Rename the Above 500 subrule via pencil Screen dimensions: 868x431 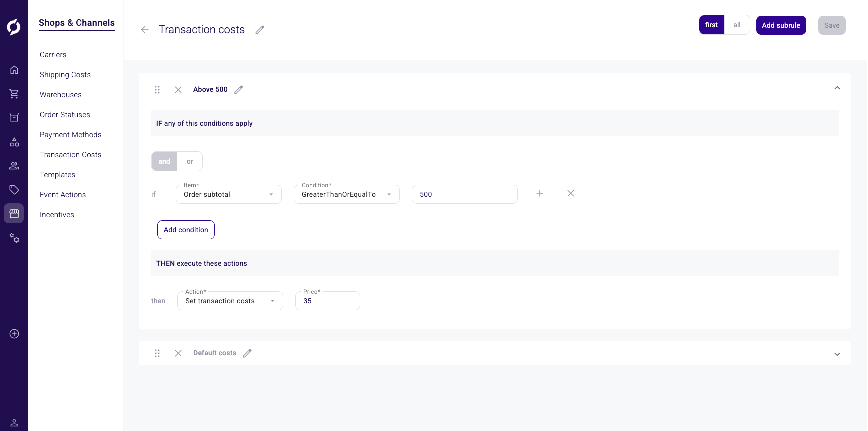[239, 90]
